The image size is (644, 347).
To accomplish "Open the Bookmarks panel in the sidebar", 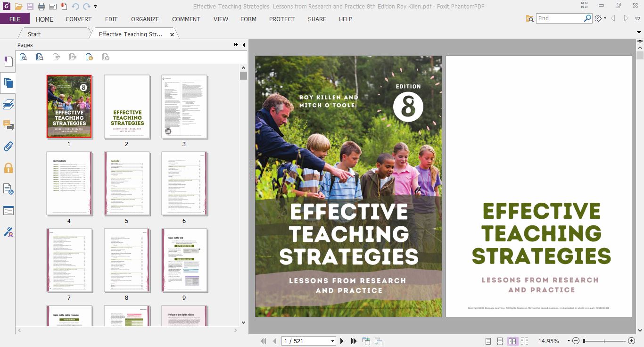I will tap(8, 62).
